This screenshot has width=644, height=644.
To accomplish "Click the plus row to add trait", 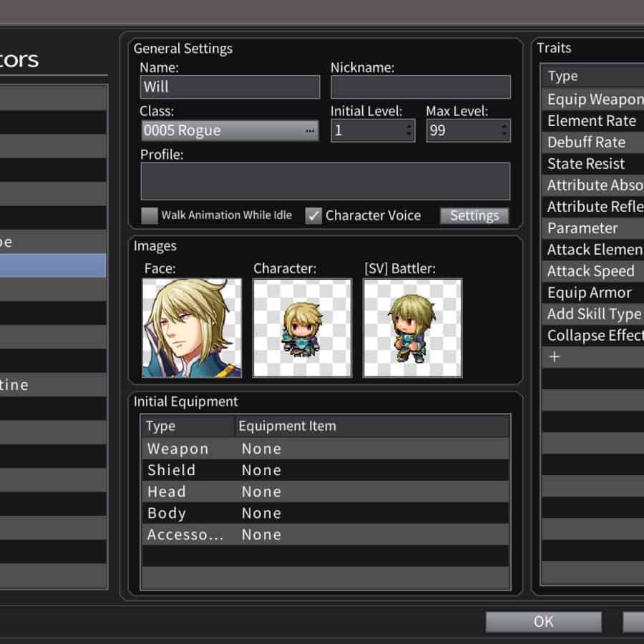I will (555, 357).
